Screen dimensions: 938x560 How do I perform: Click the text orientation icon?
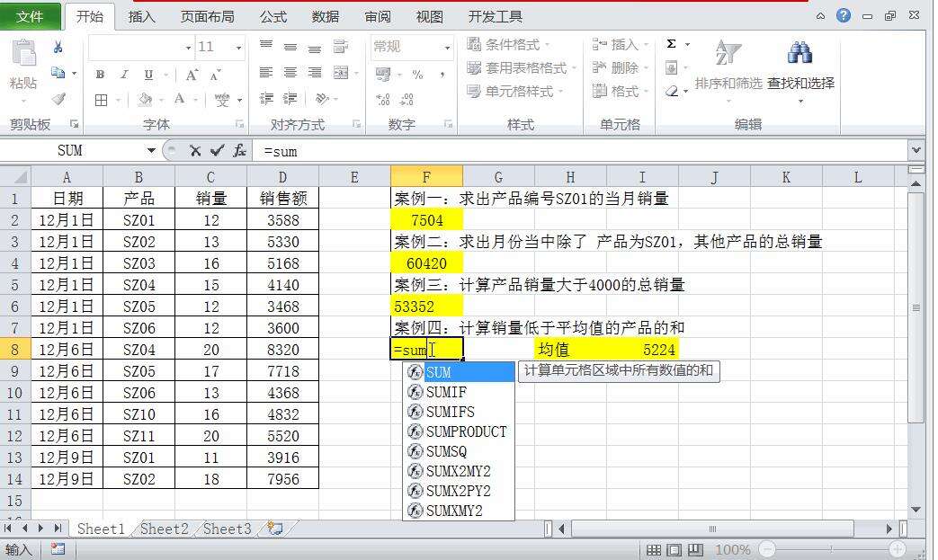(323, 99)
